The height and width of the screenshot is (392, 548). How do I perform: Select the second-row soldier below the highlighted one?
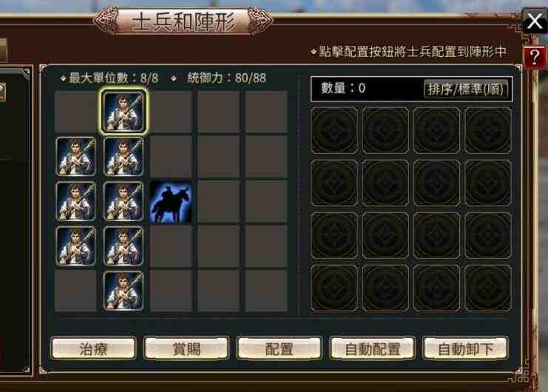[x=124, y=156]
